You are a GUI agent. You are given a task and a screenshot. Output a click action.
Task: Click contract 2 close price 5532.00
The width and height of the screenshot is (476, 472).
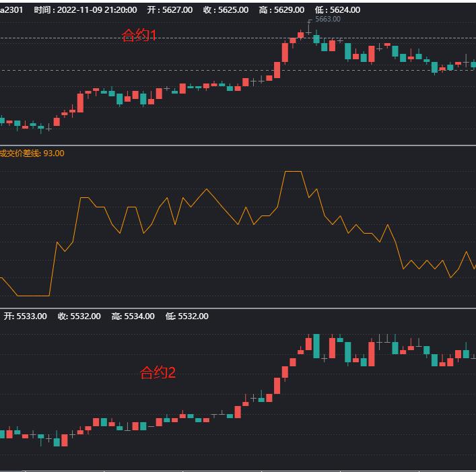[x=86, y=316]
